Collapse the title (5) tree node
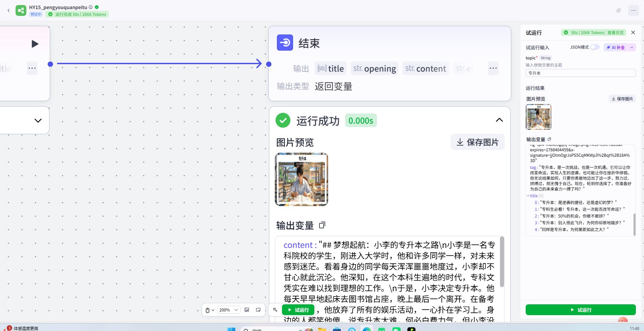This screenshot has height=331, width=644. point(528,196)
